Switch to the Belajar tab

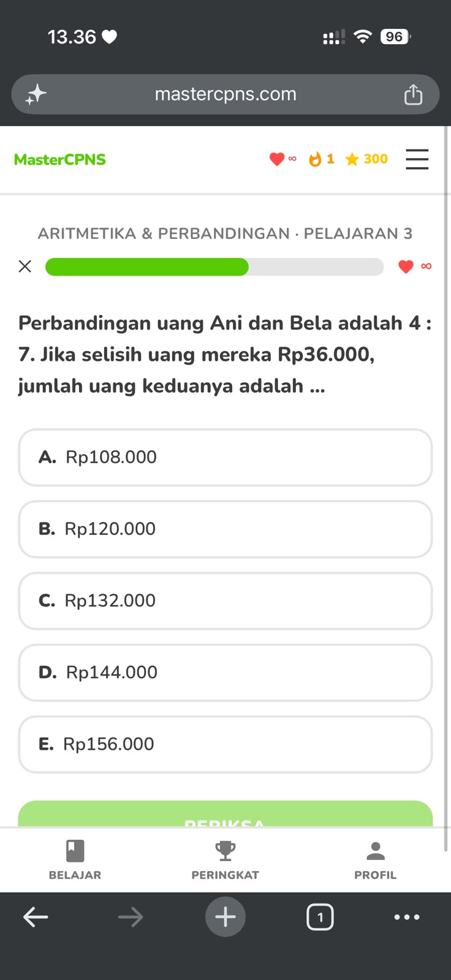(x=75, y=860)
